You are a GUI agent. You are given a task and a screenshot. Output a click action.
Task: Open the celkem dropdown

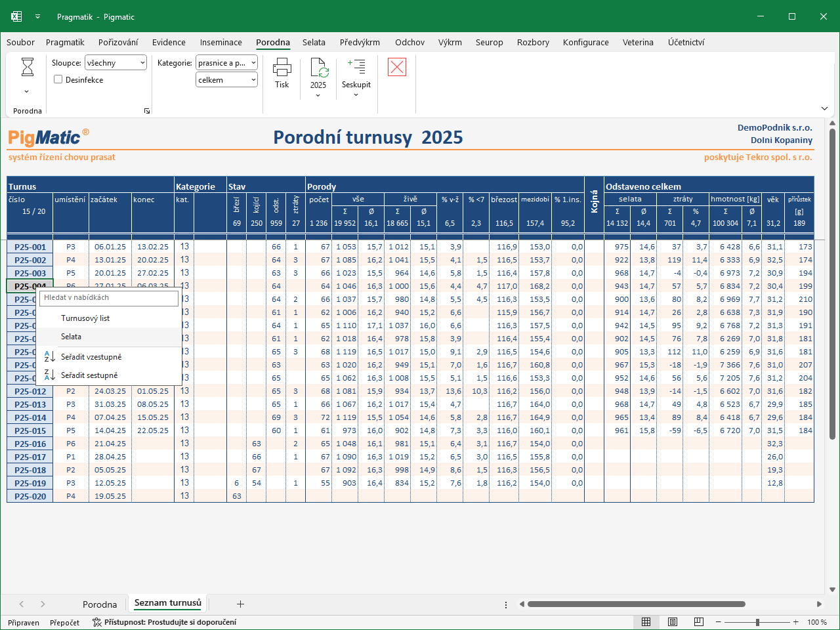(x=227, y=80)
